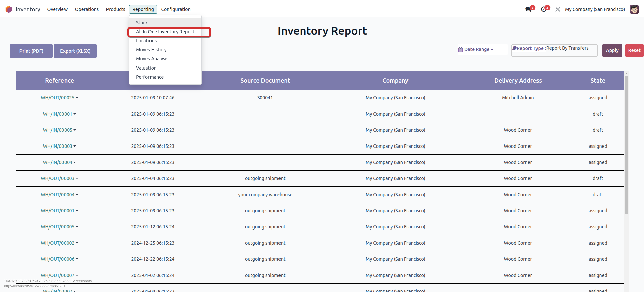
Task: Click the red Reset button
Action: (x=634, y=50)
